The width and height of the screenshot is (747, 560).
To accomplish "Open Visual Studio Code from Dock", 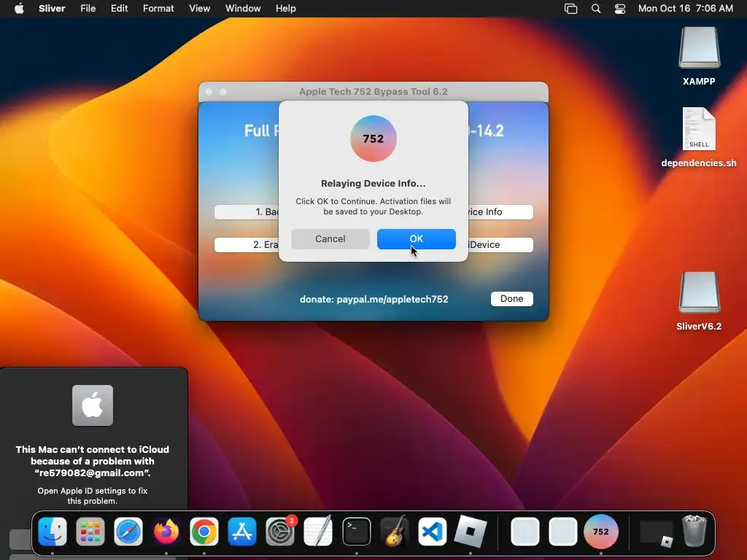I will coord(432,531).
